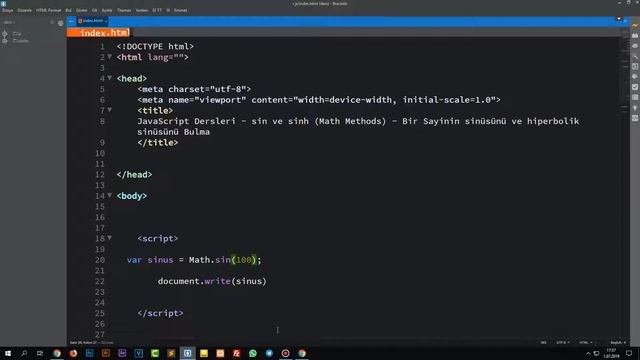This screenshot has width=640, height=360.
Task: Open the notification center icon
Action: [x=629, y=353]
